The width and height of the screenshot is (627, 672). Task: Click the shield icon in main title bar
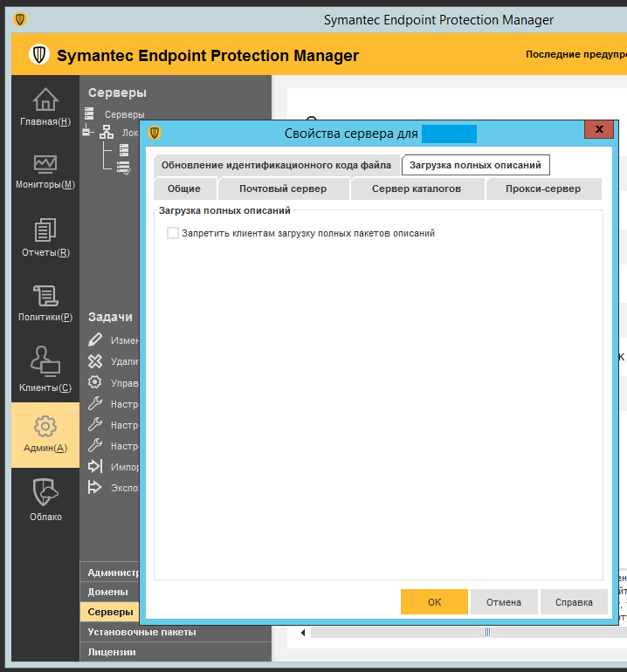[x=20, y=19]
